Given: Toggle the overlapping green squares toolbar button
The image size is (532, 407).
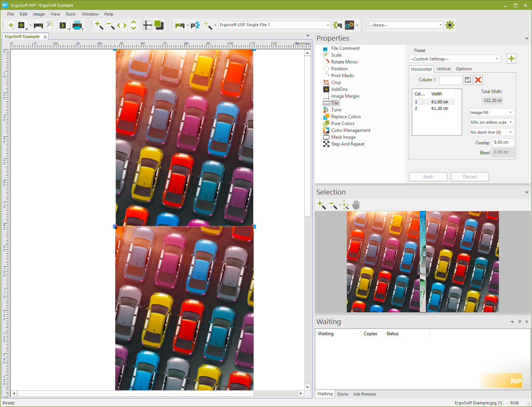Looking at the screenshot, I should pos(159,25).
